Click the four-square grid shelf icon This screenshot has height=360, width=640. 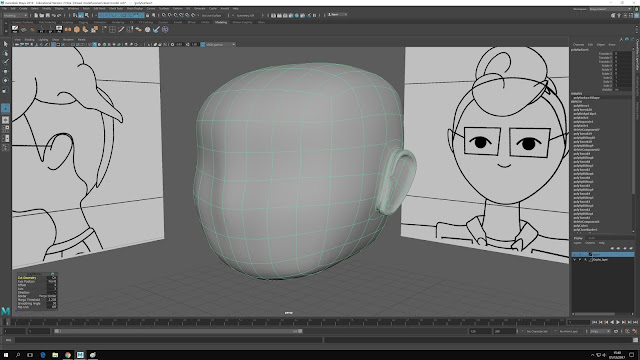pyautogui.click(x=112, y=29)
